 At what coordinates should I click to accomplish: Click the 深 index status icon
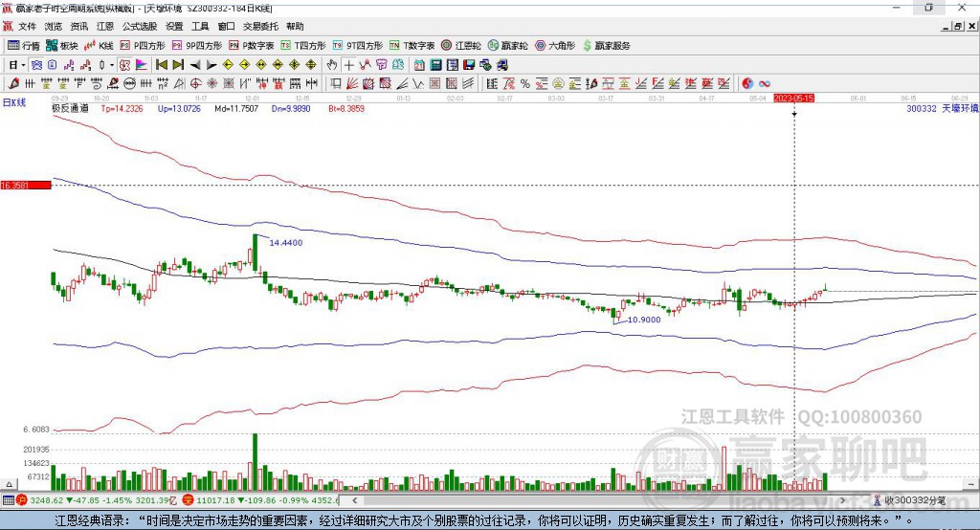pos(189,500)
